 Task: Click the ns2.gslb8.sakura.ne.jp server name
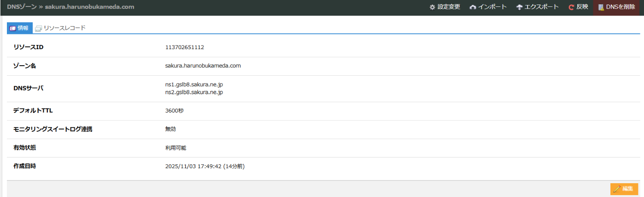pos(194,92)
